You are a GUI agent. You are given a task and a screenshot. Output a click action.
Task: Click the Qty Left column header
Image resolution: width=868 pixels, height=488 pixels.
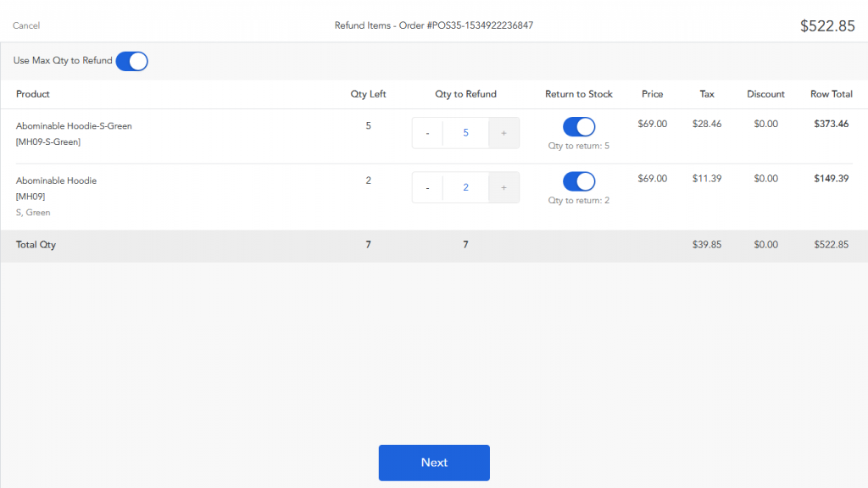click(368, 94)
